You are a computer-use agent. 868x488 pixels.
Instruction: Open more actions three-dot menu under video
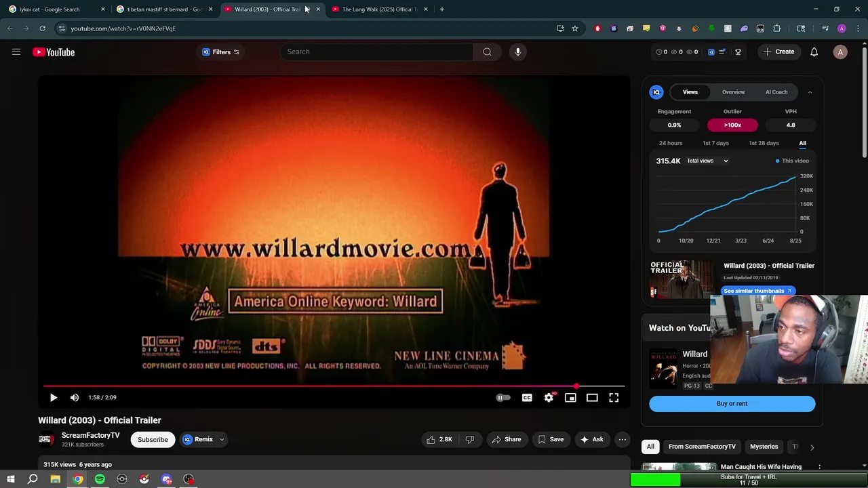click(x=622, y=439)
